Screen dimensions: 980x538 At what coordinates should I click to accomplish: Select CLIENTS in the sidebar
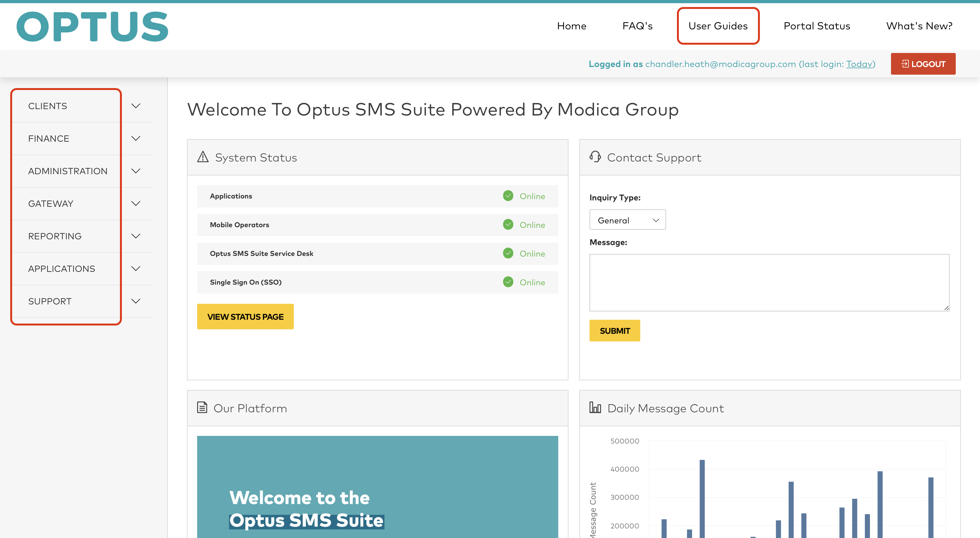tap(48, 106)
